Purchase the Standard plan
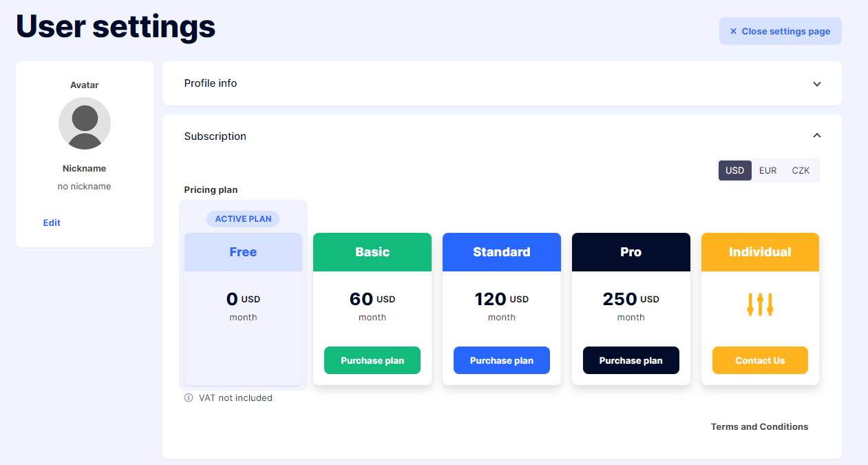The image size is (868, 465). coord(502,360)
